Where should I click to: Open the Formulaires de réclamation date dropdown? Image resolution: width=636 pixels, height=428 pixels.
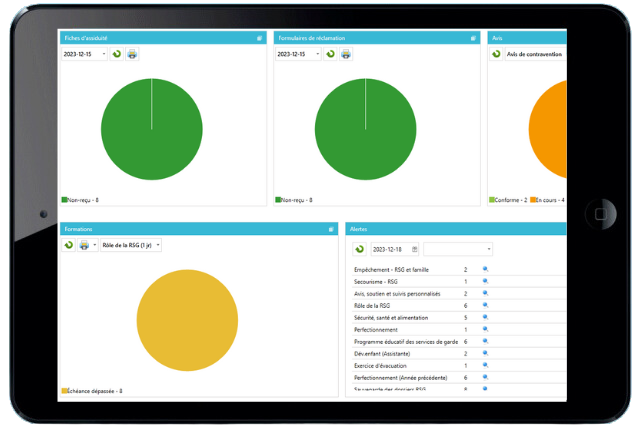(318, 54)
